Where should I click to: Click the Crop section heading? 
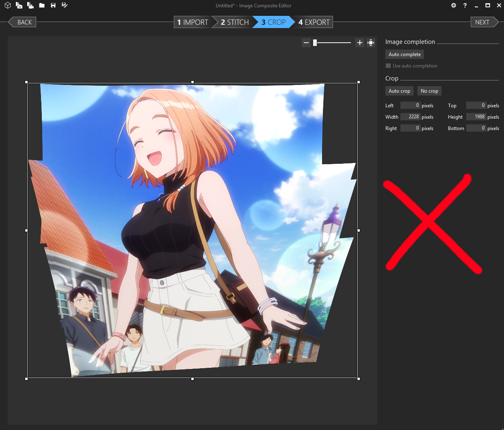392,78
